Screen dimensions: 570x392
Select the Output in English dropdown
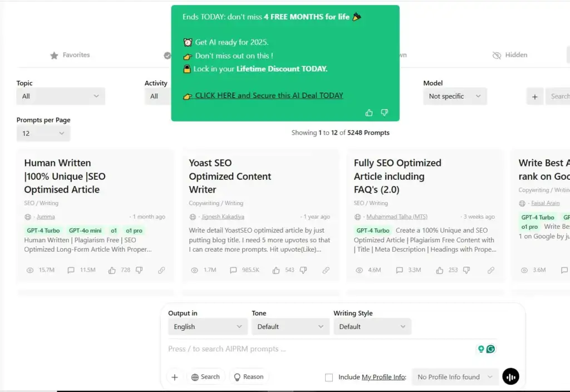coord(208,326)
